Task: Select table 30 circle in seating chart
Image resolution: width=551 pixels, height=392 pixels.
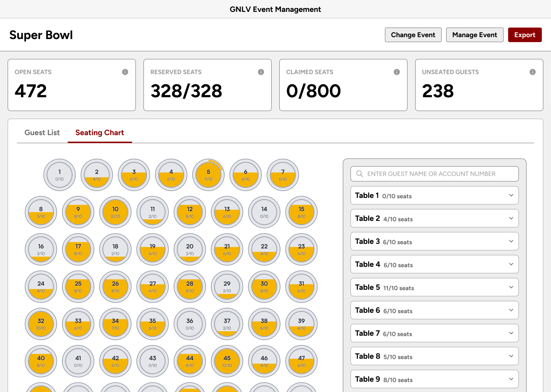Action: coord(264,287)
